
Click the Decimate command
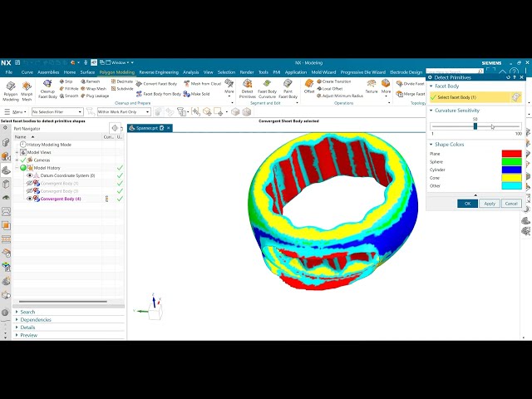point(122,81)
